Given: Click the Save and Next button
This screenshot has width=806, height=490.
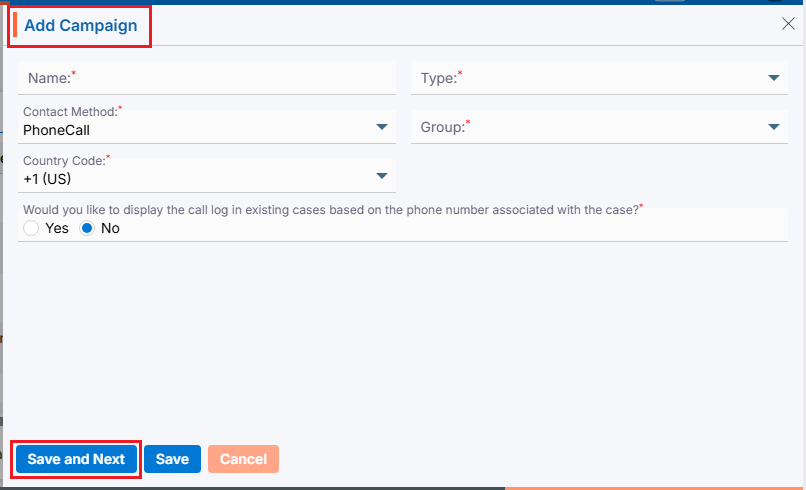Looking at the screenshot, I should tap(76, 459).
